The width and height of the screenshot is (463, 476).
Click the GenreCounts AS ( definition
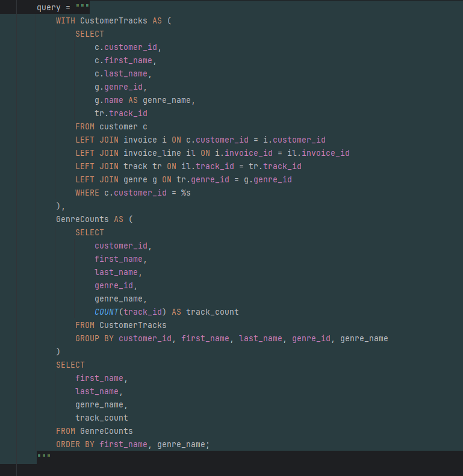94,219
